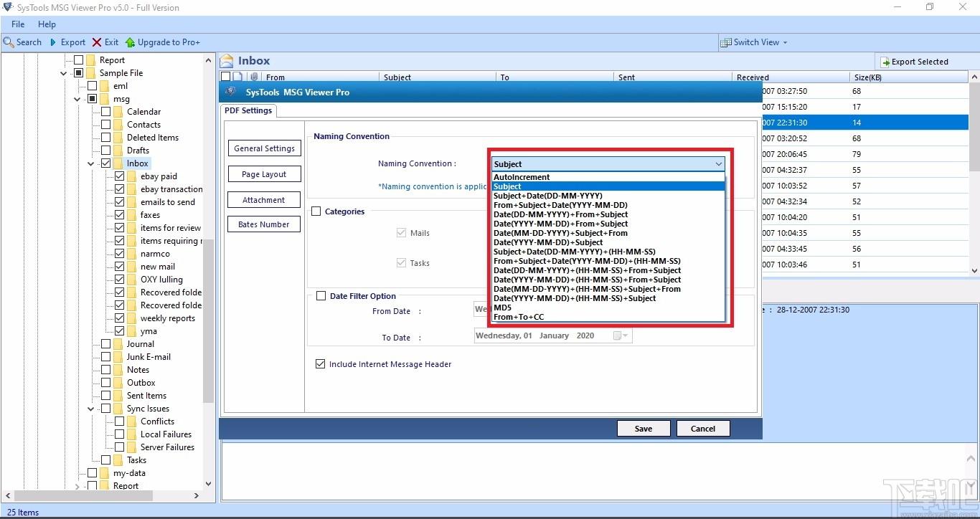Toggle Include Internet Message Header checkbox
Screen dimensions: 980x519
320,364
